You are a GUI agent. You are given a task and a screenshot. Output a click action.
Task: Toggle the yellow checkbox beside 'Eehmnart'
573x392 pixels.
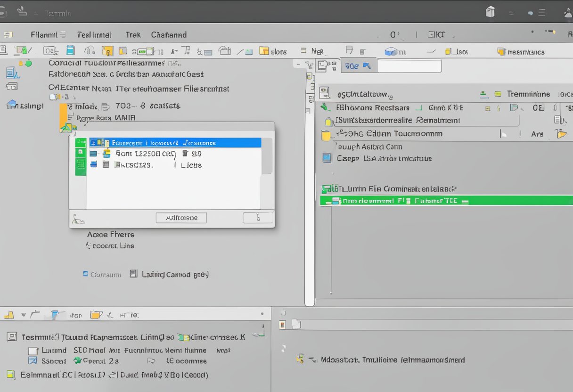[10, 375]
